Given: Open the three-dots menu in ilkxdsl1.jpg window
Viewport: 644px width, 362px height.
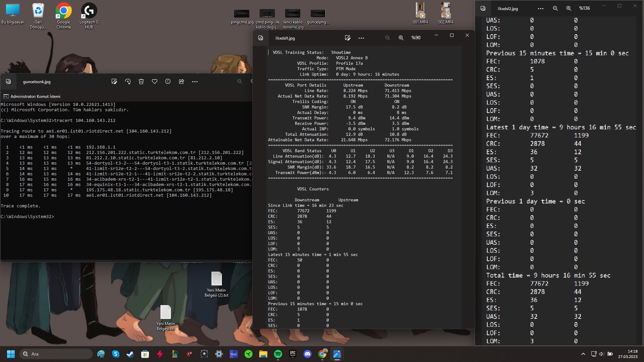Looking at the screenshot, I should click(x=361, y=38).
